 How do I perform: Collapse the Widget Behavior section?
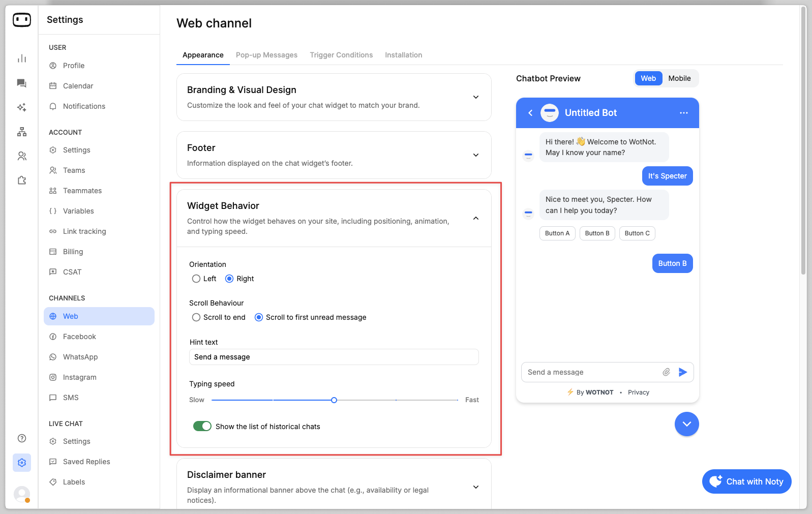475,218
